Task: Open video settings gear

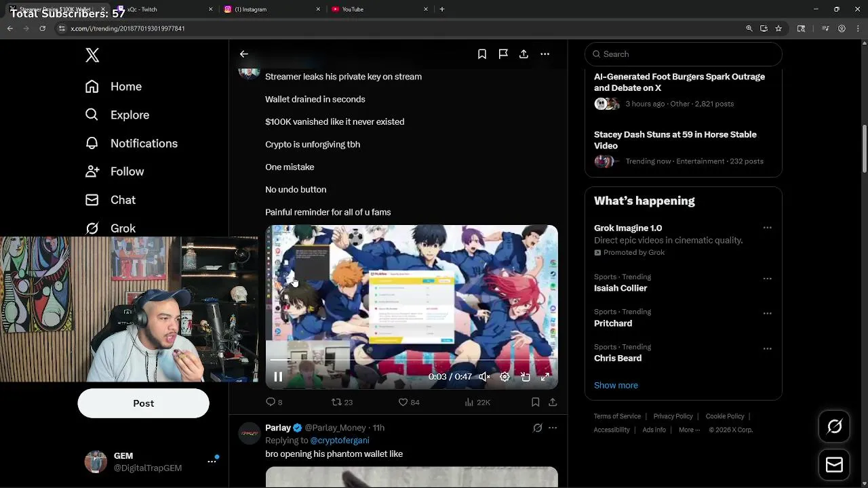Action: (x=505, y=377)
